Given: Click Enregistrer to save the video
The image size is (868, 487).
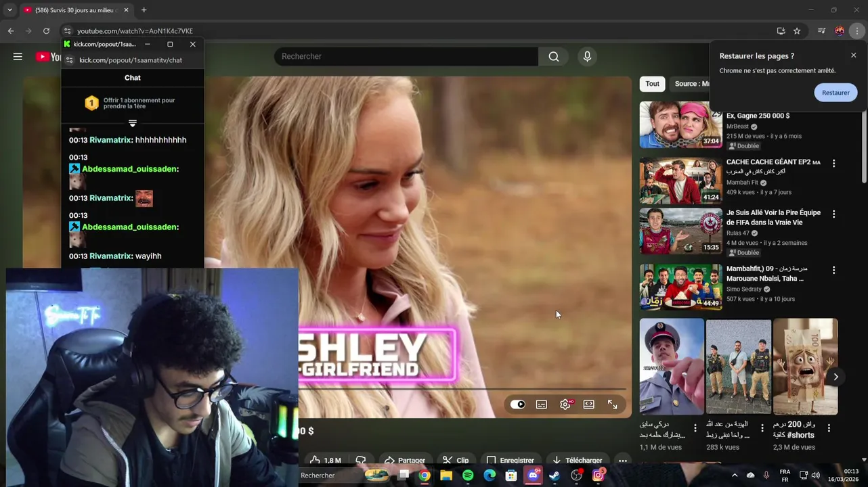Looking at the screenshot, I should click(x=510, y=461).
